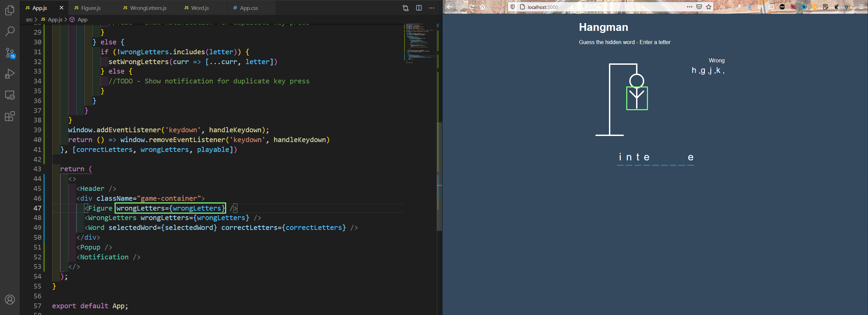
Task: Open the Explorer view in activity bar
Action: pos(10,10)
